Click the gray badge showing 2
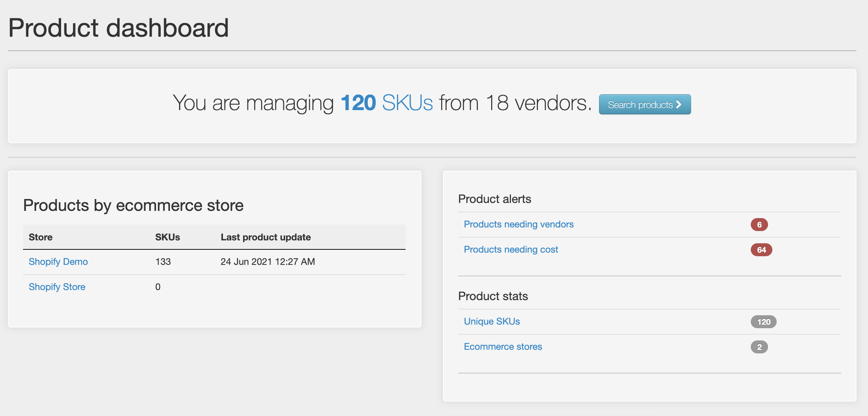The width and height of the screenshot is (868, 416). [x=759, y=347]
